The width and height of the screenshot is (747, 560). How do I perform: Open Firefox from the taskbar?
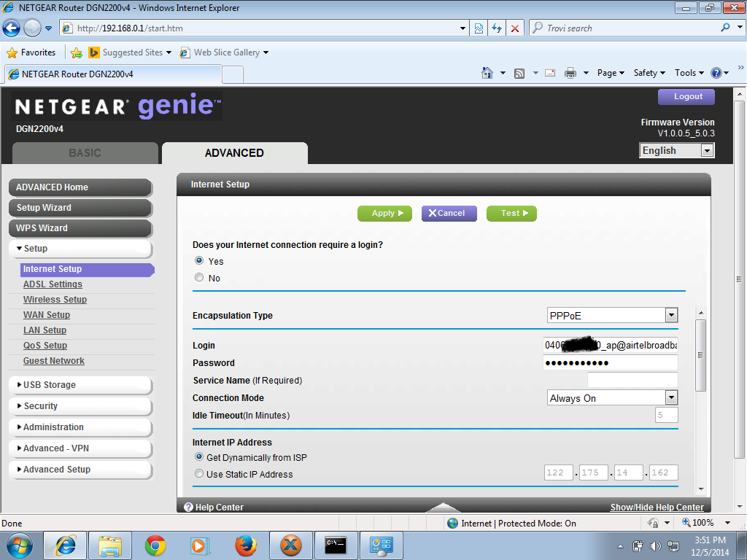click(x=244, y=545)
